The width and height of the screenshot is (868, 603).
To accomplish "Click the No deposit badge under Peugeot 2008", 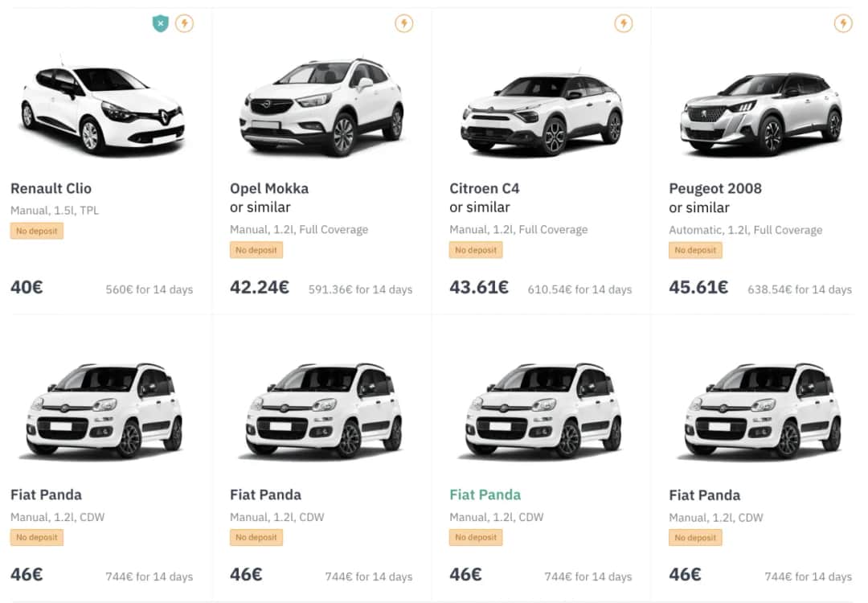I will [695, 250].
